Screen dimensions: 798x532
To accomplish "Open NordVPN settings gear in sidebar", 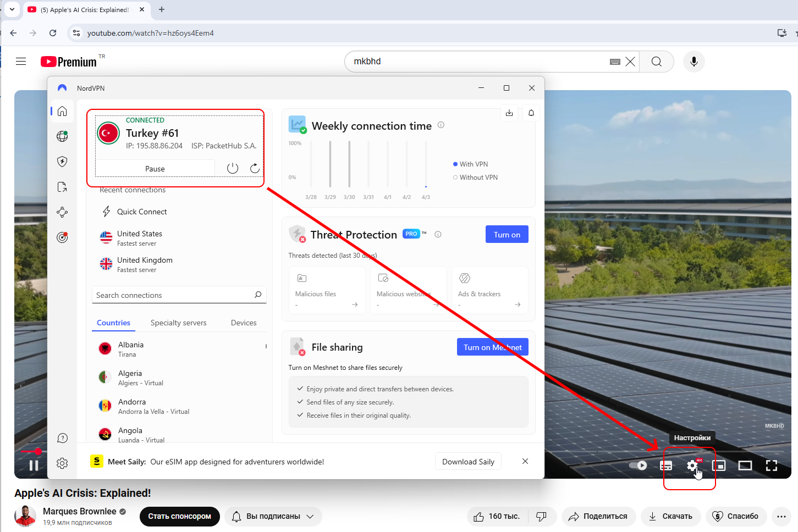I will click(x=62, y=463).
